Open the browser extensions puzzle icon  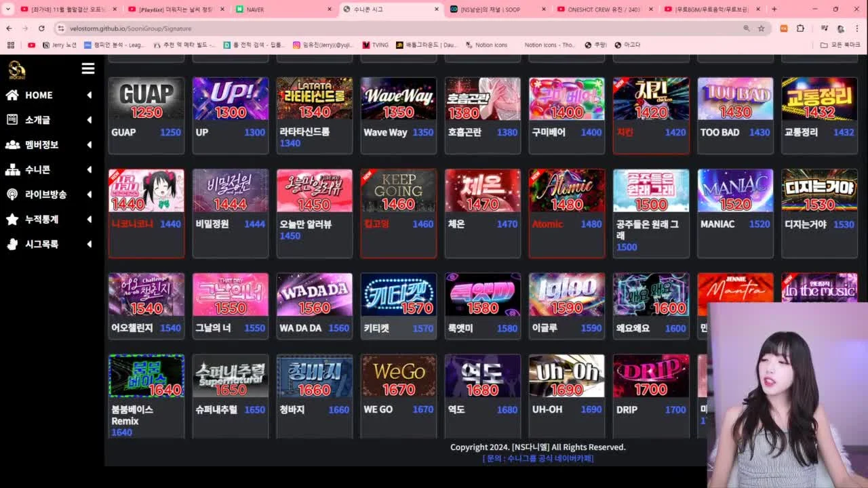point(800,28)
